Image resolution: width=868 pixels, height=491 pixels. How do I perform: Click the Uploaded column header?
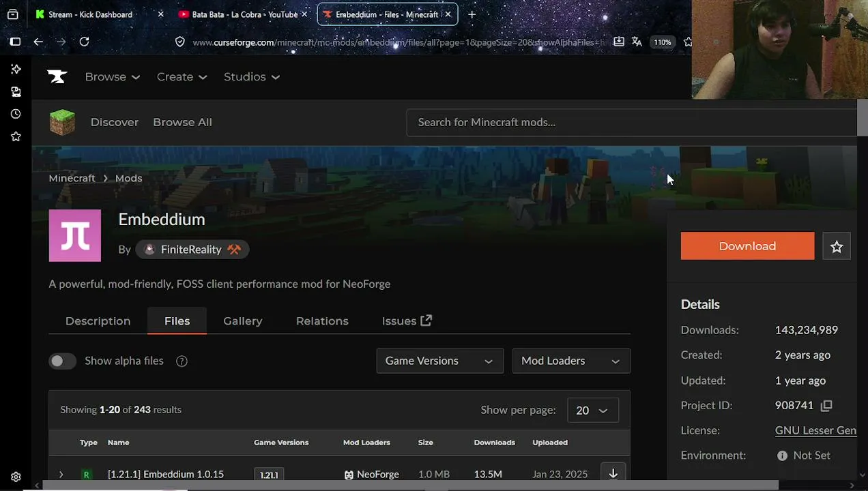coord(550,443)
